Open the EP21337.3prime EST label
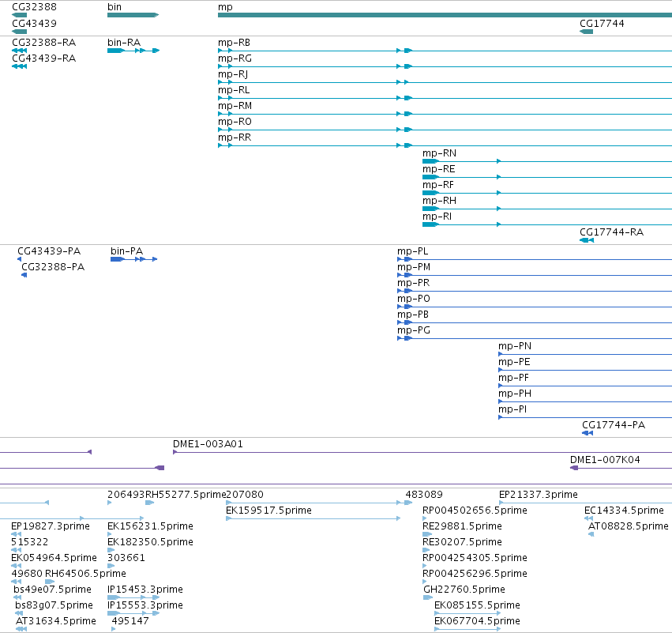This screenshot has height=633, width=672. click(x=539, y=495)
